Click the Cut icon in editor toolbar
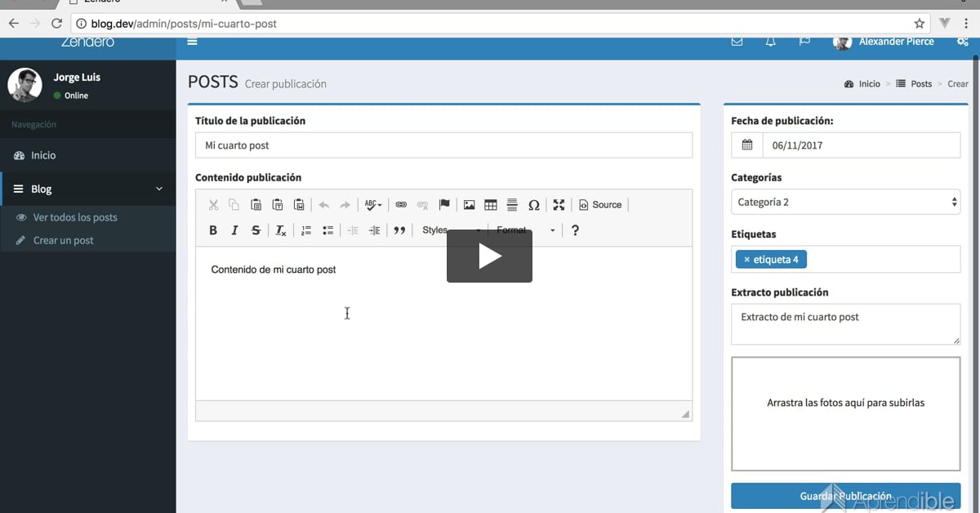Viewport: 980px width, 513px height. [213, 205]
